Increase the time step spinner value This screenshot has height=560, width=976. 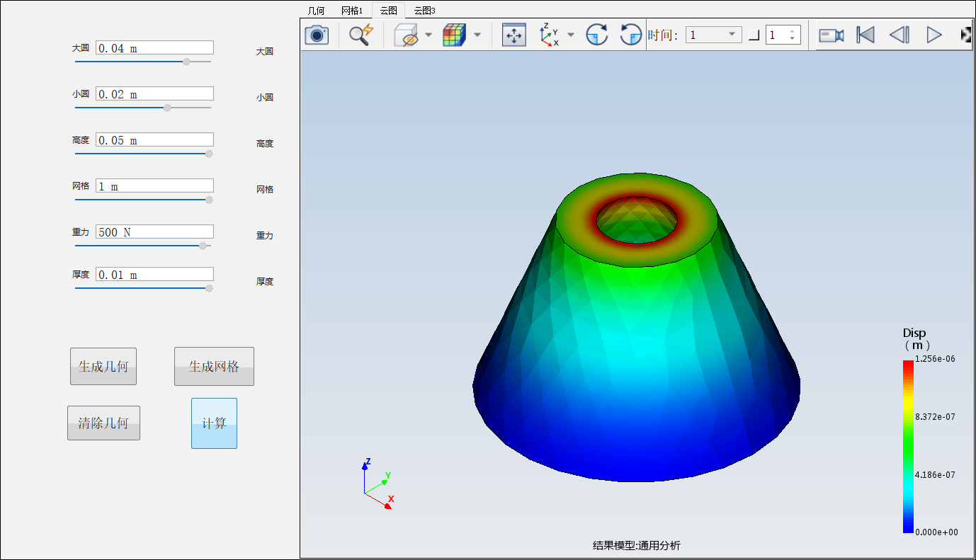pyautogui.click(x=793, y=30)
